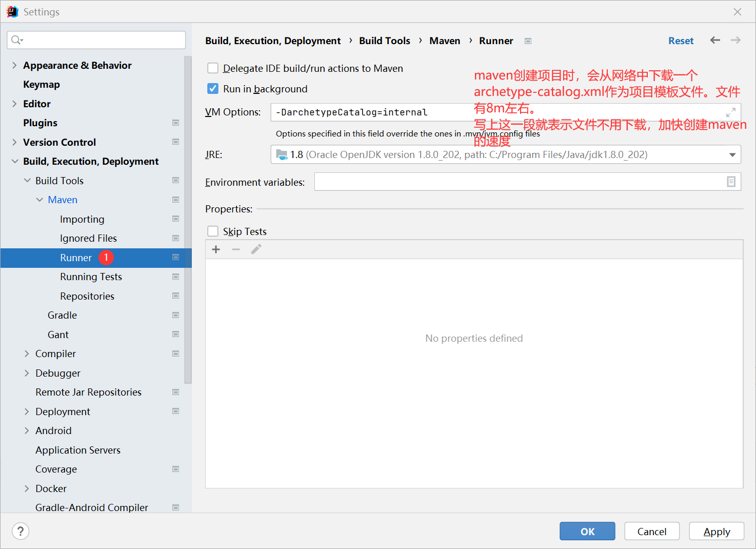This screenshot has height=549, width=756.
Task: Click the add property plus icon
Action: [x=216, y=249]
